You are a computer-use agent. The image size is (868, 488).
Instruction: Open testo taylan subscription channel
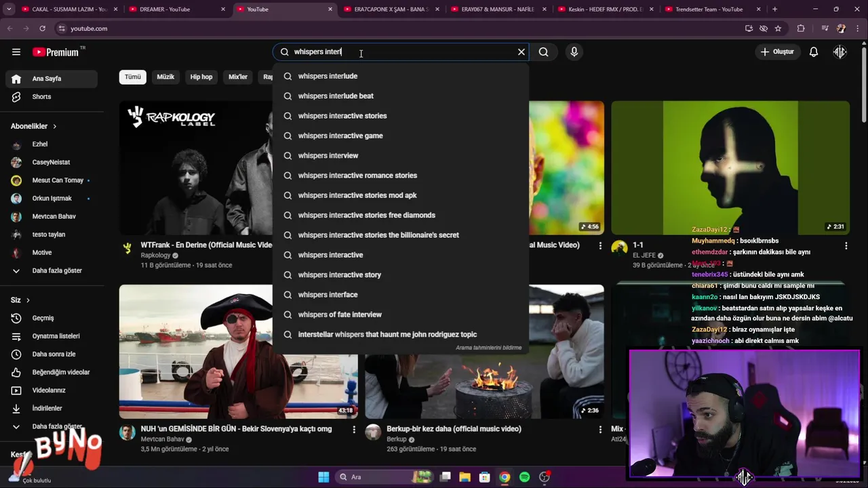coord(52,235)
